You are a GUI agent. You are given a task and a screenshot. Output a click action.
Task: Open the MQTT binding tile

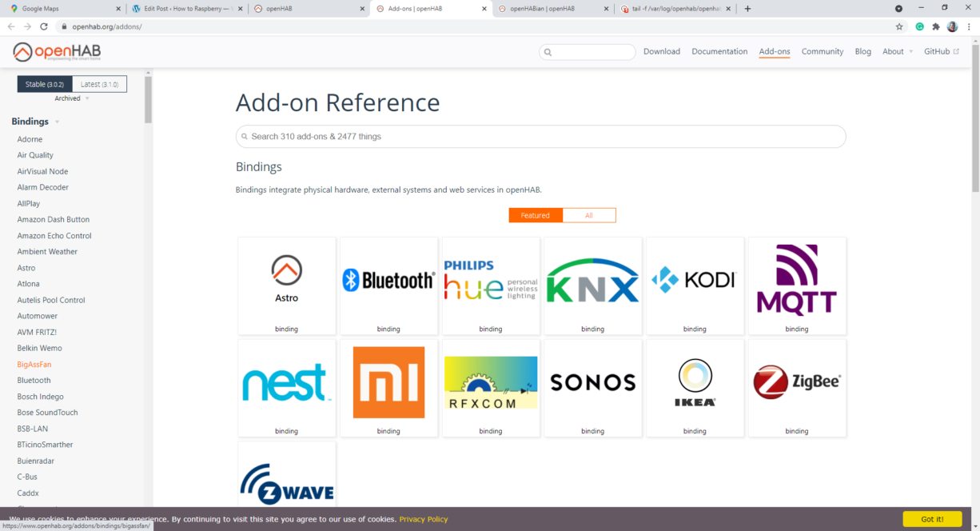(x=796, y=285)
